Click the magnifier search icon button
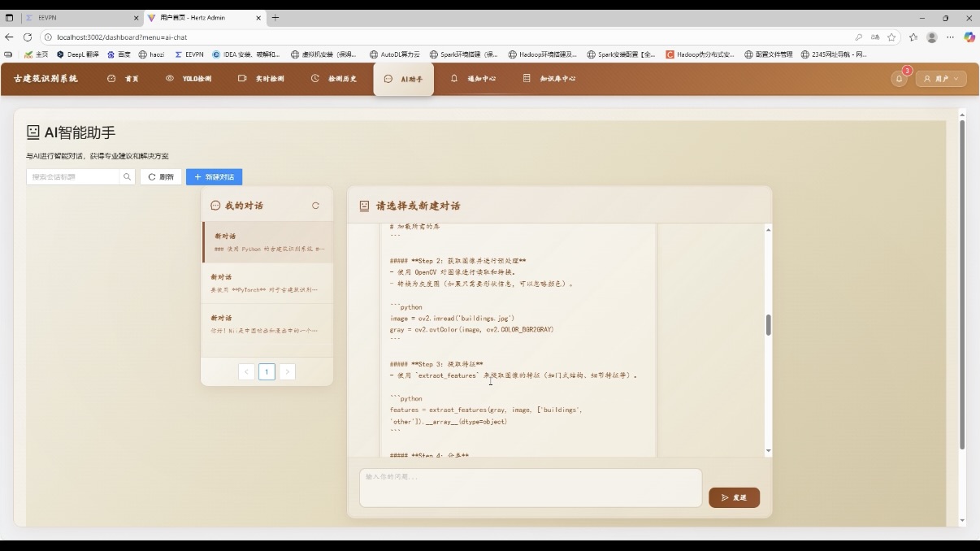The height and width of the screenshot is (551, 980). (128, 176)
